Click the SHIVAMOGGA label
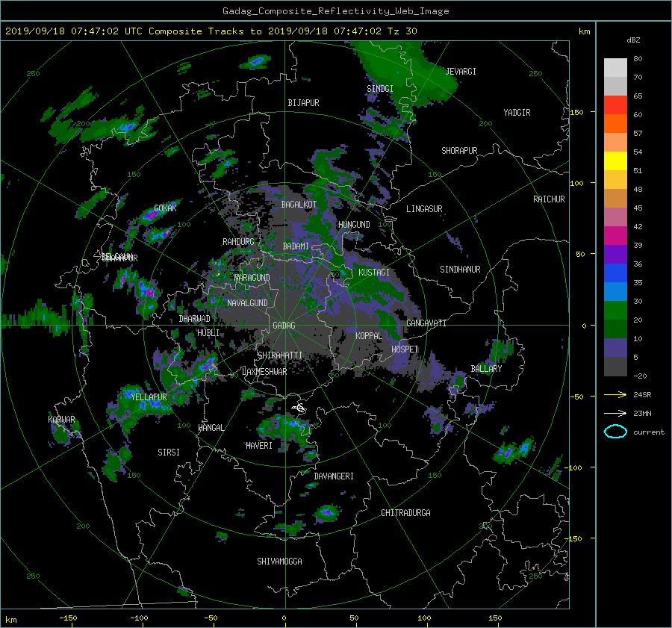Image resolution: width=672 pixels, height=628 pixels. 279,562
